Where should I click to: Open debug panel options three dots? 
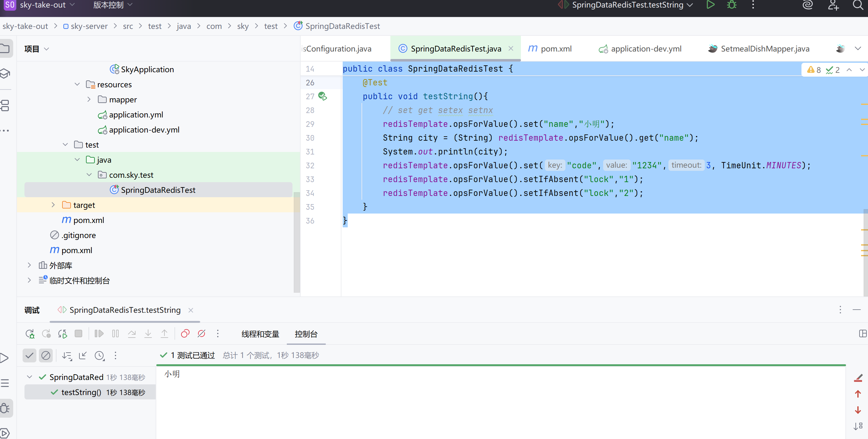[840, 310]
